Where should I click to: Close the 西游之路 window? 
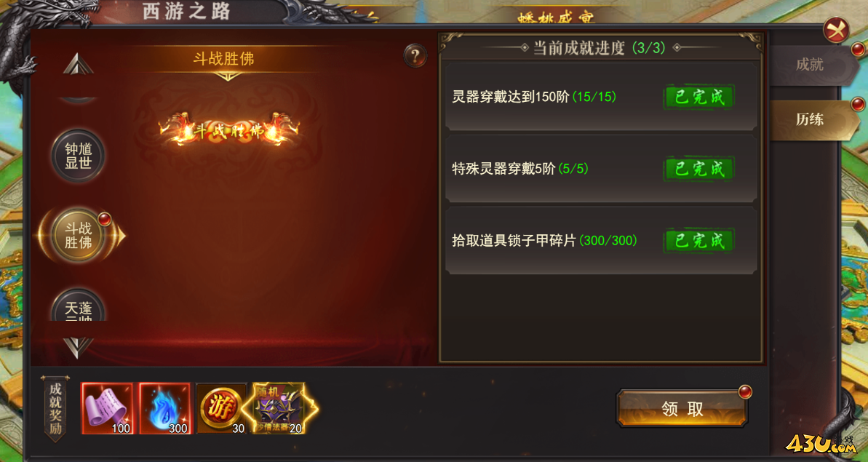[x=836, y=30]
